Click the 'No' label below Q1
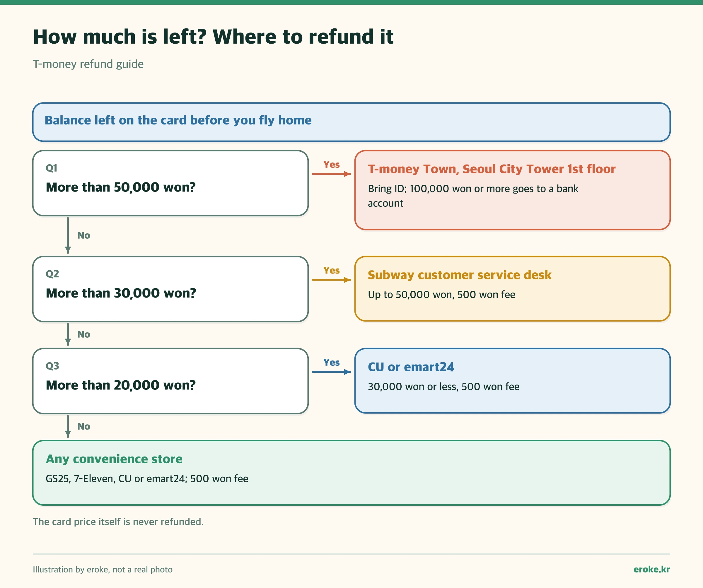This screenshot has height=588, width=703. coord(84,236)
